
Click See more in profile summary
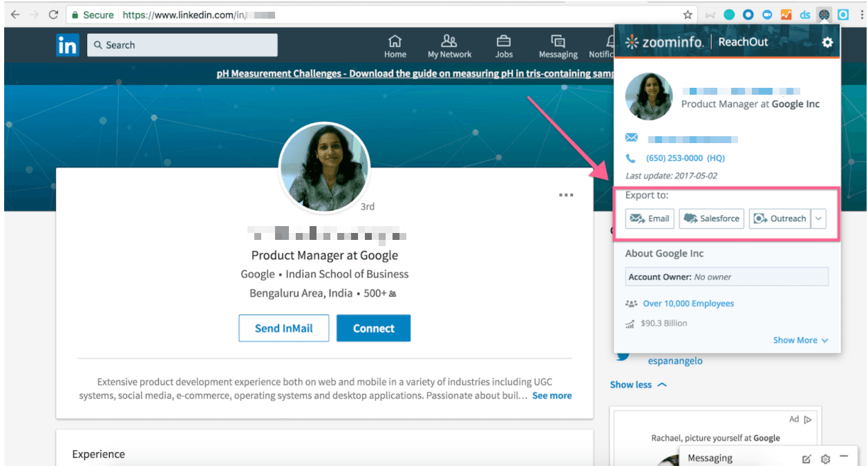tap(551, 395)
